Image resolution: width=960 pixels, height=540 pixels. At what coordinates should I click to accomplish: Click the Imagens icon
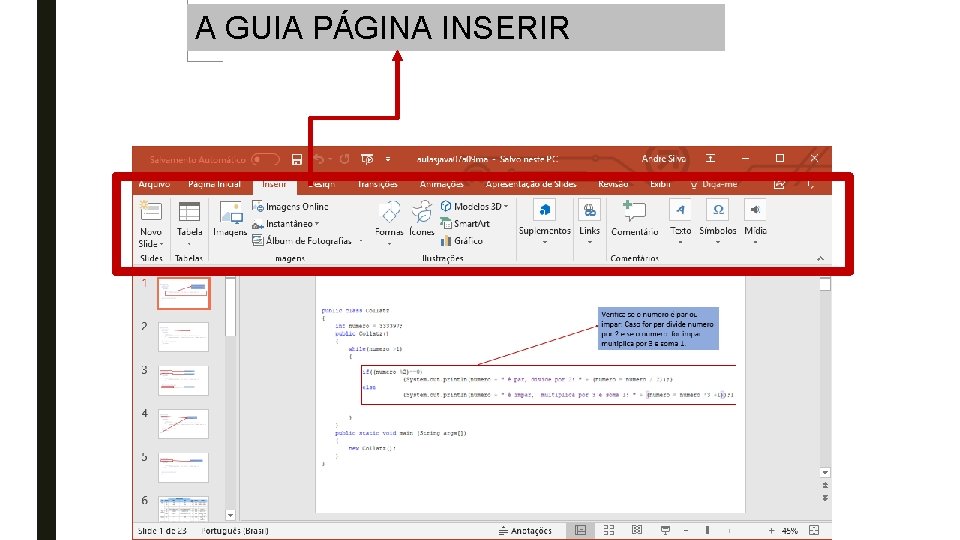(x=231, y=212)
